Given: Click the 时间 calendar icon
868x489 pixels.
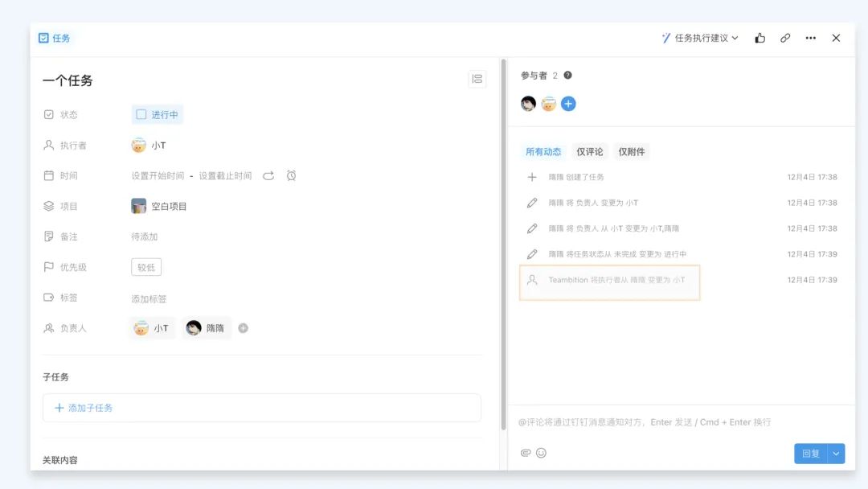Looking at the screenshot, I should [49, 175].
